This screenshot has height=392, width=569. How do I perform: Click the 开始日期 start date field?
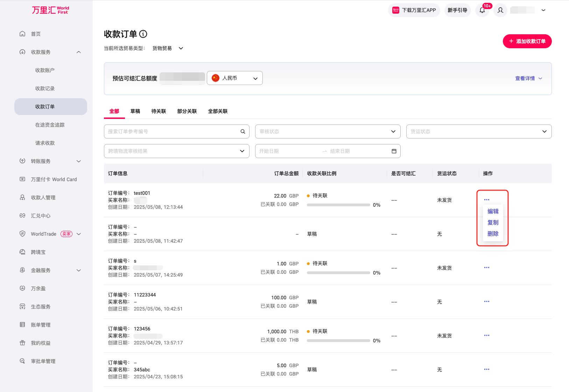(287, 151)
